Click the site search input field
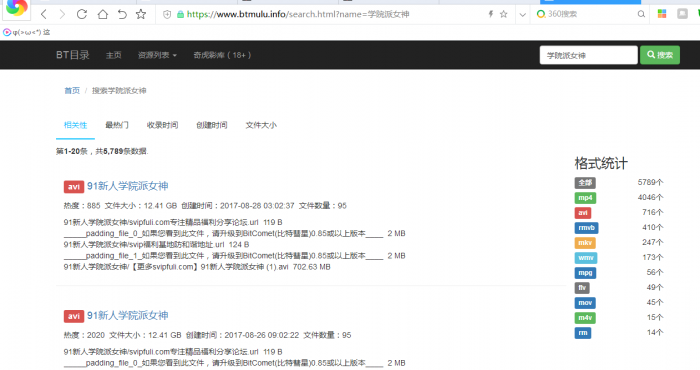 pyautogui.click(x=588, y=55)
